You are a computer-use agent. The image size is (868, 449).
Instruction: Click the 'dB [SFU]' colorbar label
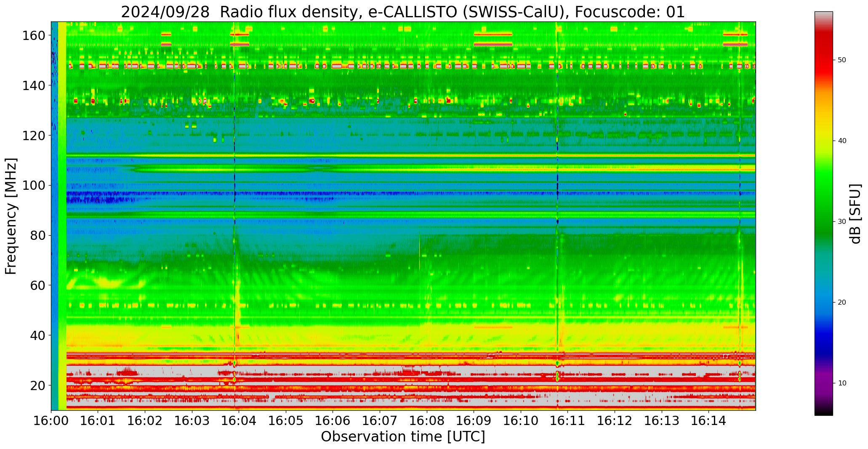tap(855, 214)
